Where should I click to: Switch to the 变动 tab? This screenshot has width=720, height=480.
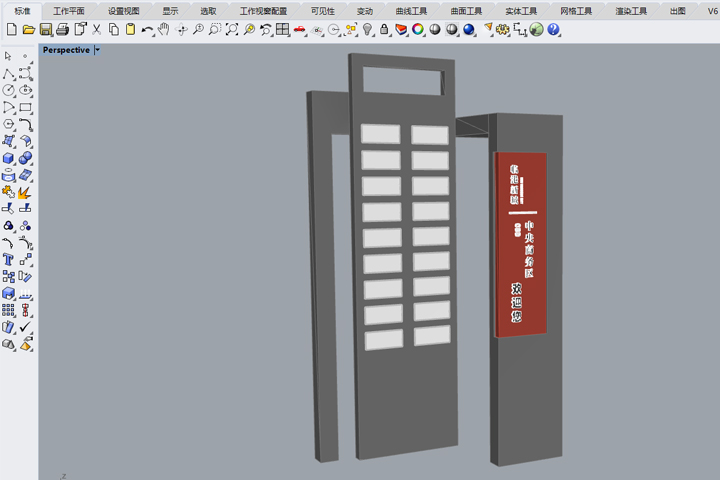(x=365, y=11)
